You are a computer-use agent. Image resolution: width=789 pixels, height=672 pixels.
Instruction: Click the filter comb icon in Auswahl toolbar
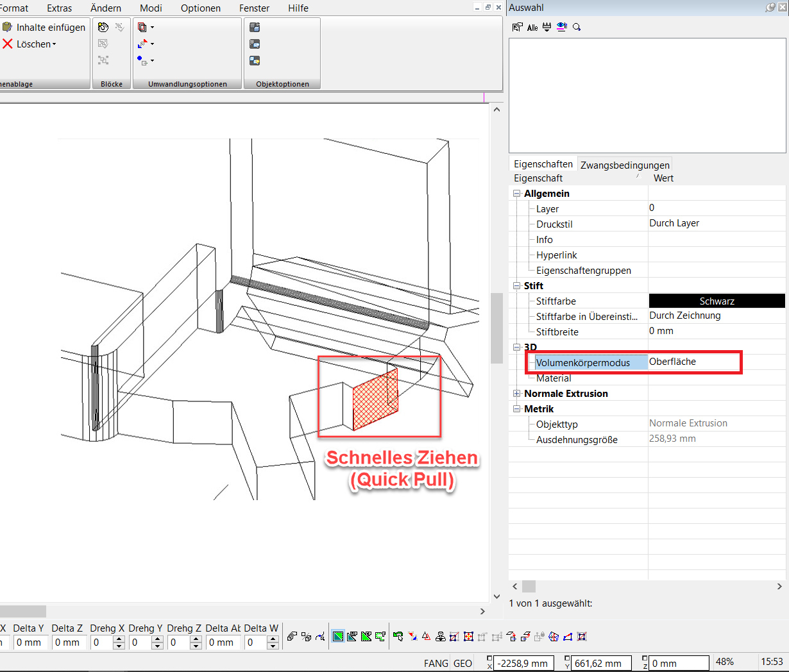coord(547,27)
